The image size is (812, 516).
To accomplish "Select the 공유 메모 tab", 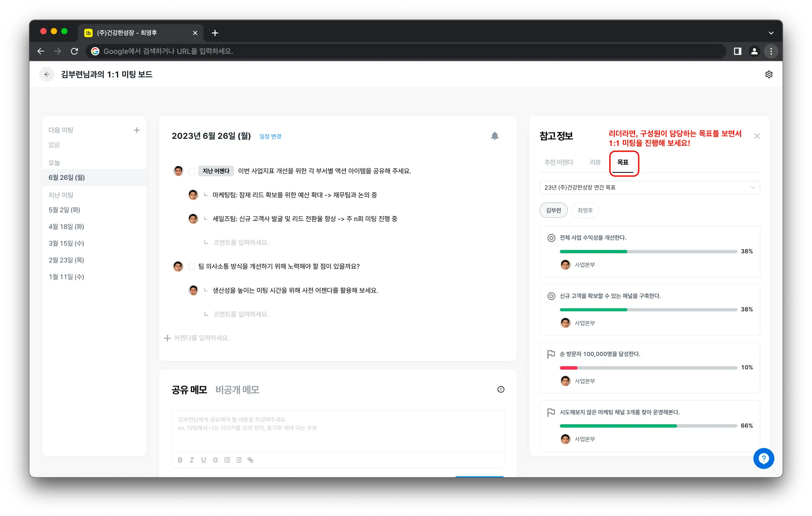I will 189,390.
